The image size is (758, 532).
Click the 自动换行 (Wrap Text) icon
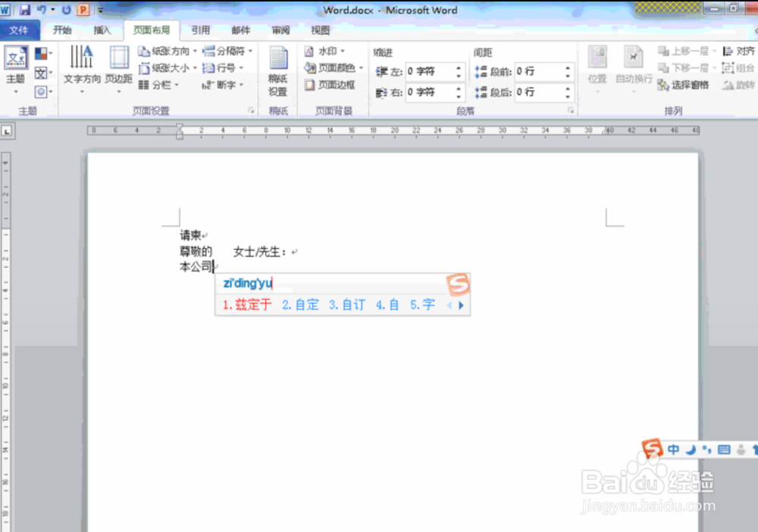634,68
